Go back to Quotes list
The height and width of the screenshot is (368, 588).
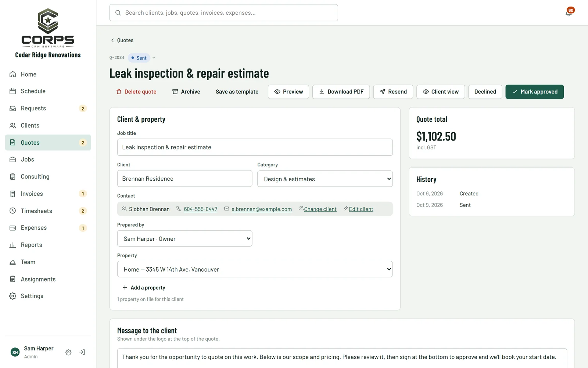coord(122,40)
